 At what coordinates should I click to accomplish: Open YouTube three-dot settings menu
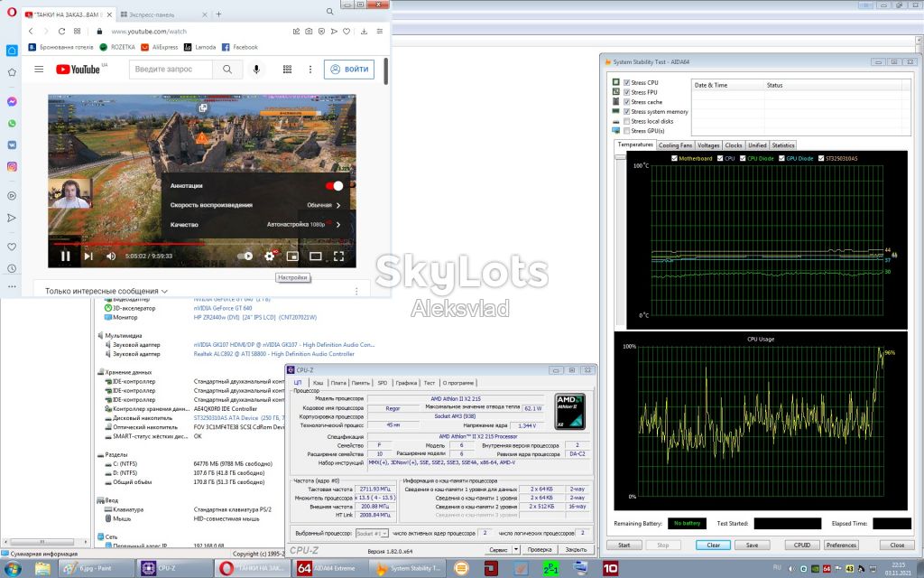point(310,69)
